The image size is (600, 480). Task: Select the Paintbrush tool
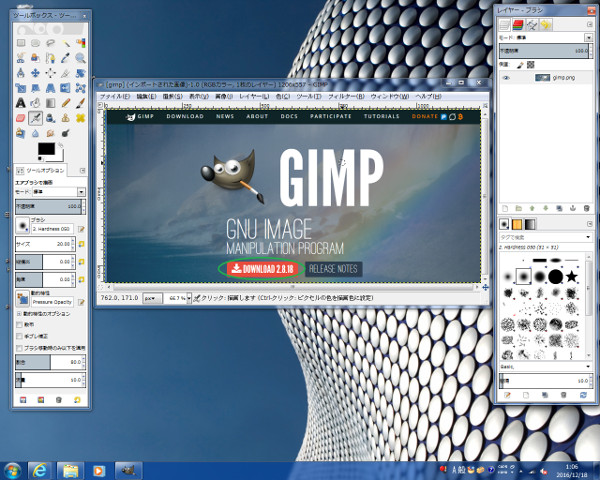click(80, 103)
